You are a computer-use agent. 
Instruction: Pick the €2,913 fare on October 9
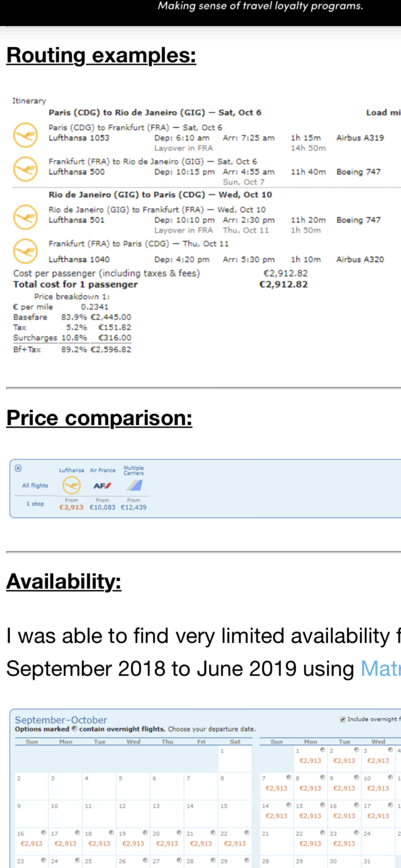click(x=344, y=788)
